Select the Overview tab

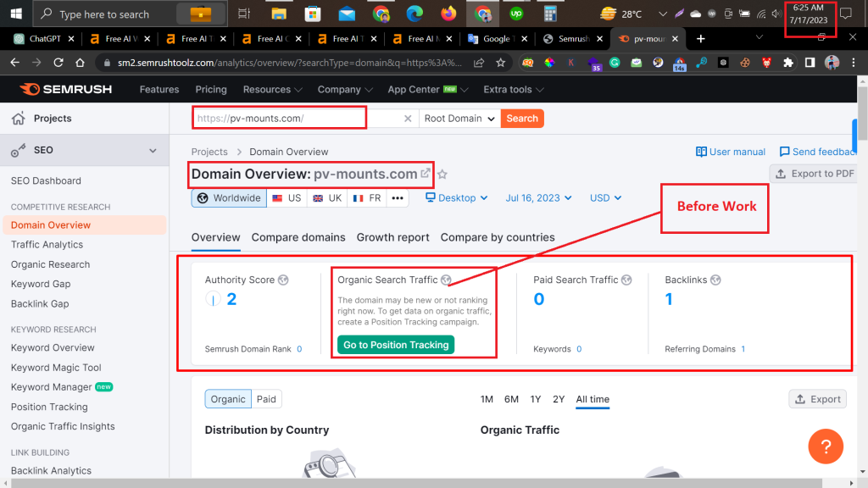point(216,237)
